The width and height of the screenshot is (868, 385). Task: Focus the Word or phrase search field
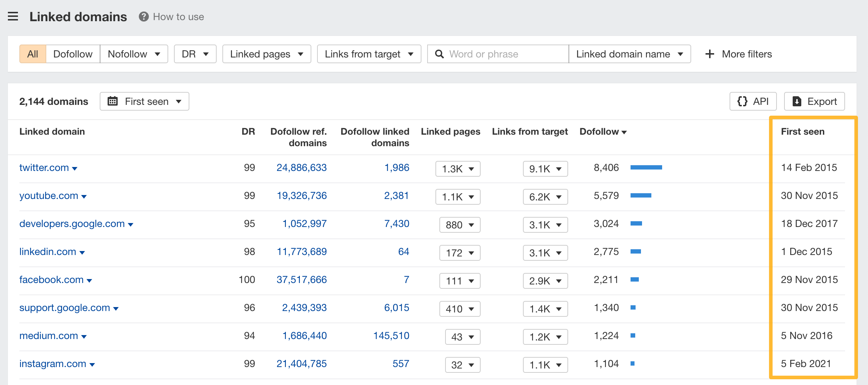498,54
